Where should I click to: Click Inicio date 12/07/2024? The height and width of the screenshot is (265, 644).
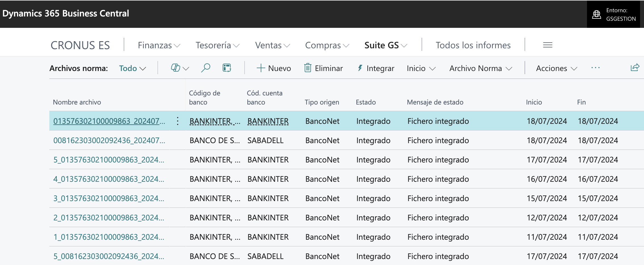click(x=547, y=218)
